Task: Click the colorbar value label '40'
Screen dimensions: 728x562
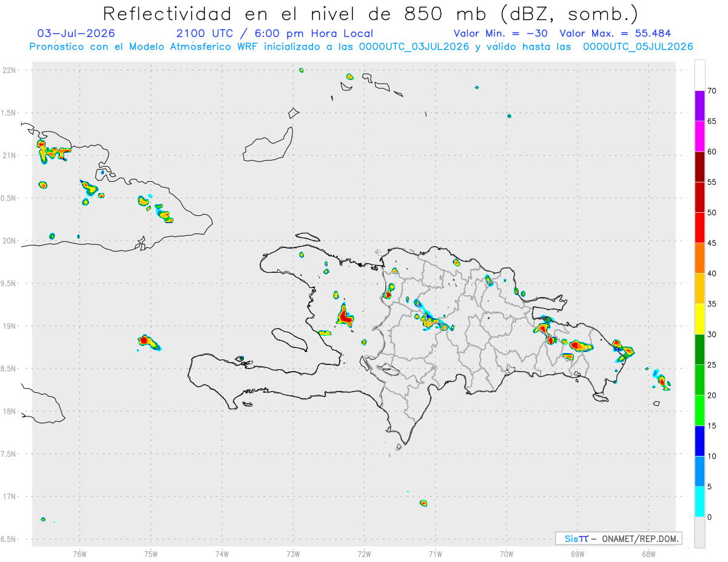Action: [x=712, y=273]
